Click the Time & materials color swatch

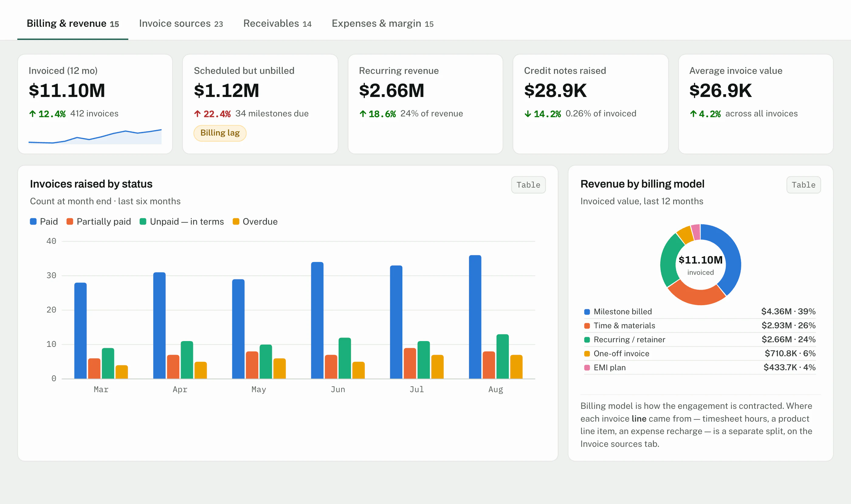(587, 326)
